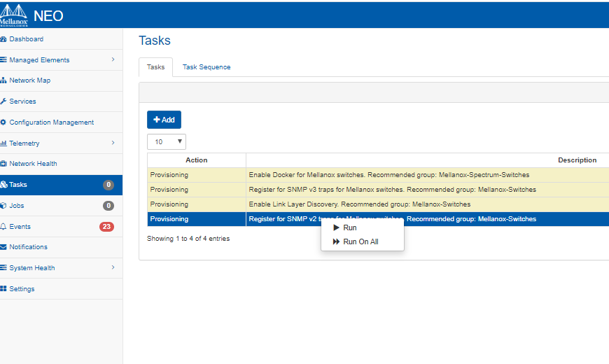This screenshot has height=364, width=609.
Task: Click the Tasks counter badge showing 0
Action: pos(108,185)
